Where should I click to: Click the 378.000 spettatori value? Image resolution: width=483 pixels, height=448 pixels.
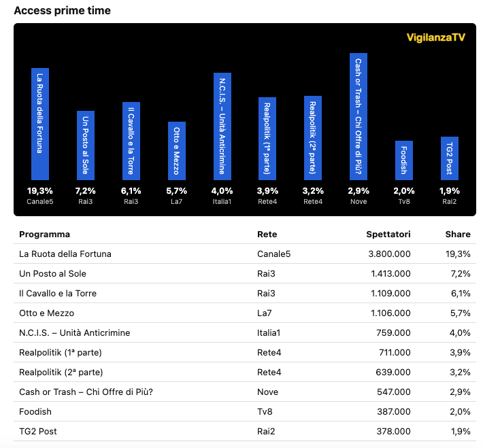tap(393, 432)
